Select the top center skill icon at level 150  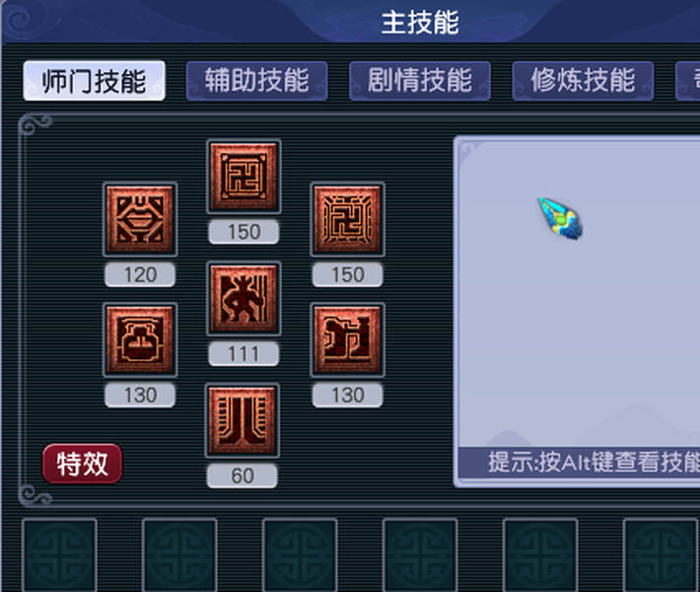(x=244, y=177)
